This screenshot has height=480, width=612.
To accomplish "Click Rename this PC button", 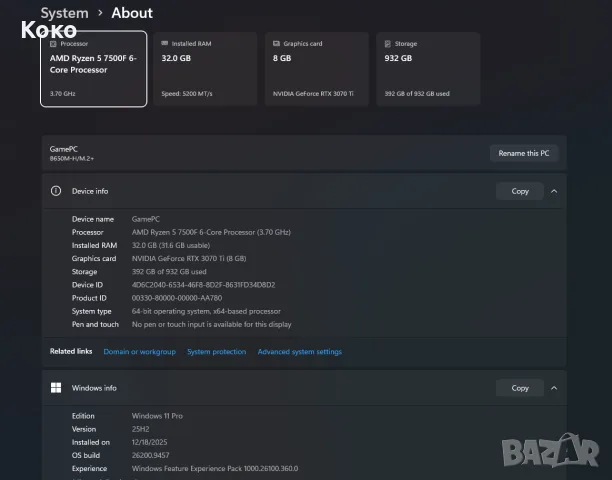I will pyautogui.click(x=524, y=153).
